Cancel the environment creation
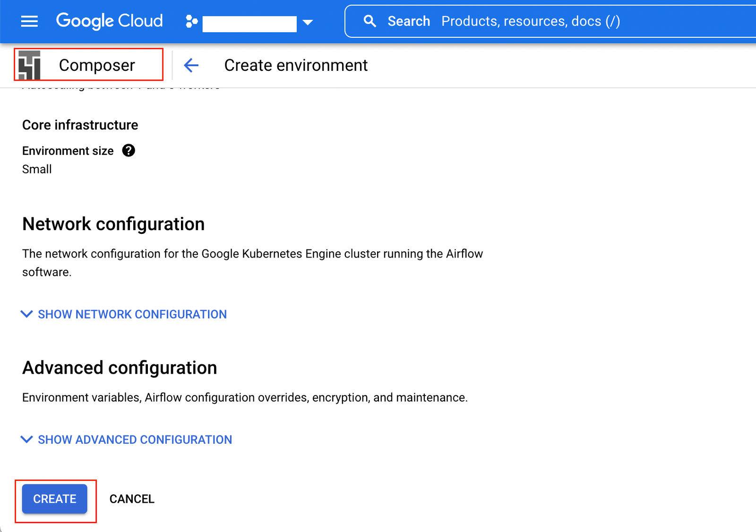The image size is (756, 532). click(x=132, y=498)
